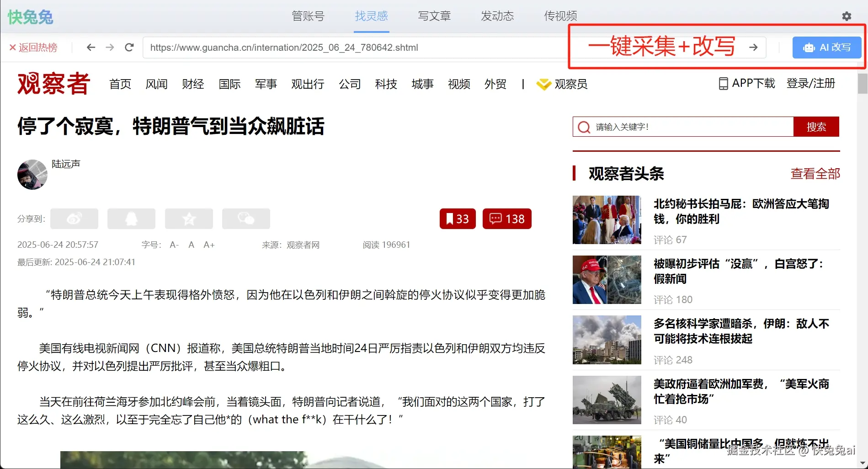This screenshot has width=868, height=469.
Task: Share the article to Weibo
Action: click(74, 219)
